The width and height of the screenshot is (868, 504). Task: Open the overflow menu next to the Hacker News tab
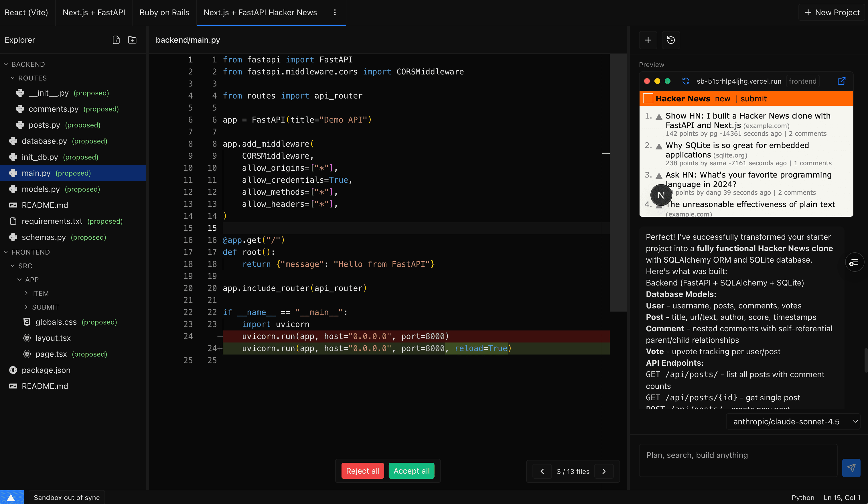(334, 12)
